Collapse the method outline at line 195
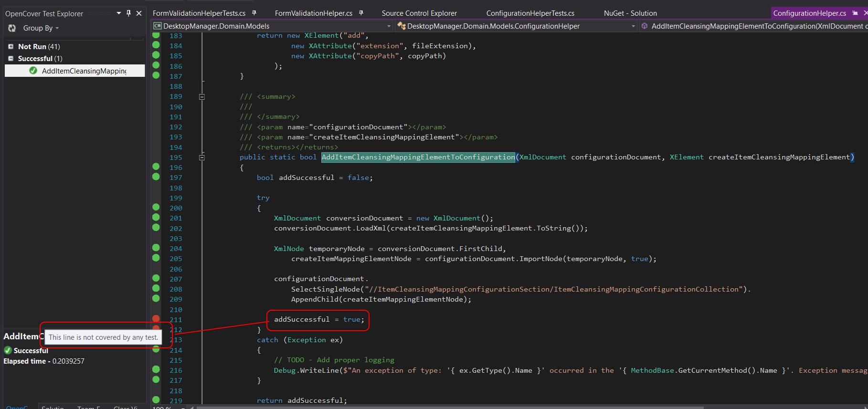 tap(202, 157)
